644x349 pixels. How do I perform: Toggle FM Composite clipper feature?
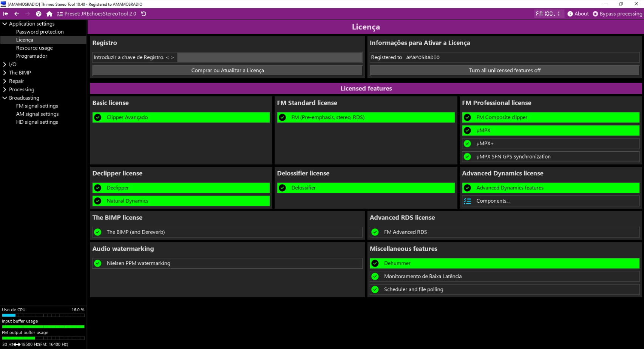(551, 117)
